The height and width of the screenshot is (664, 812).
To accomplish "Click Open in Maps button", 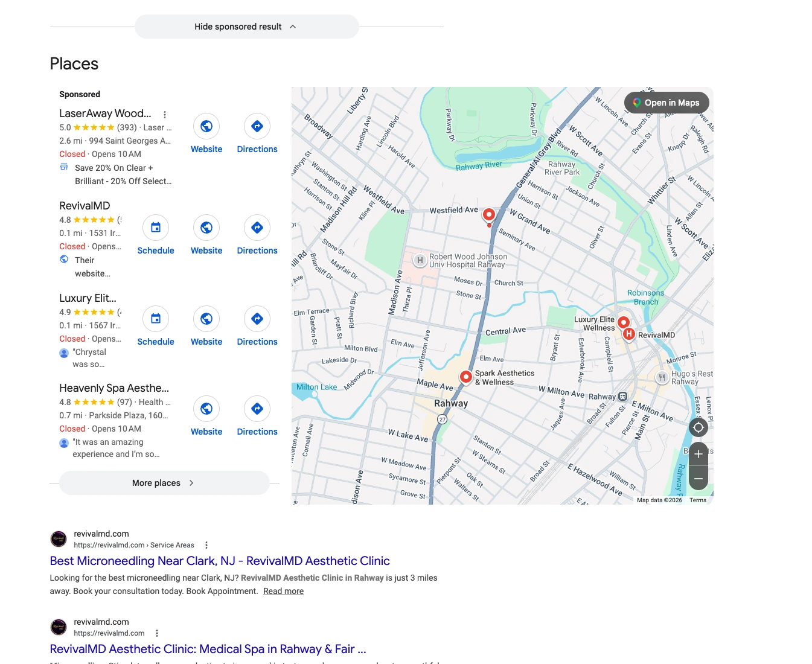I will [x=667, y=103].
